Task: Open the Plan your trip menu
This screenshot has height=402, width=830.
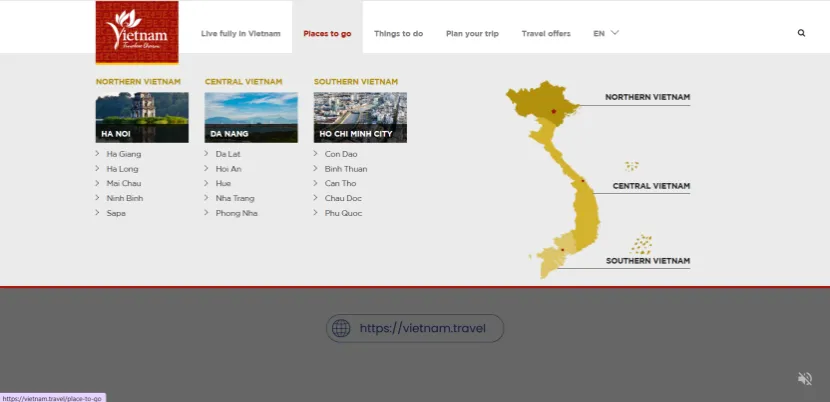Action: click(472, 33)
